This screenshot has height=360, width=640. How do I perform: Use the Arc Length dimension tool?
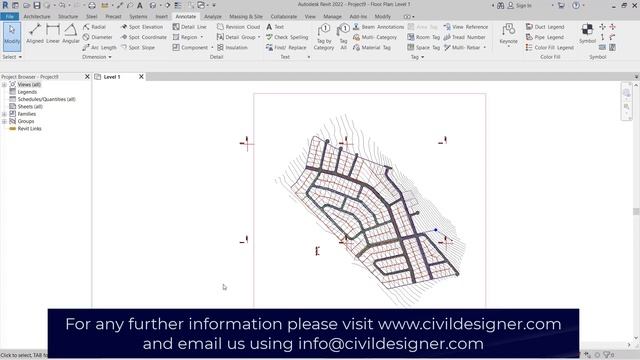(99, 48)
